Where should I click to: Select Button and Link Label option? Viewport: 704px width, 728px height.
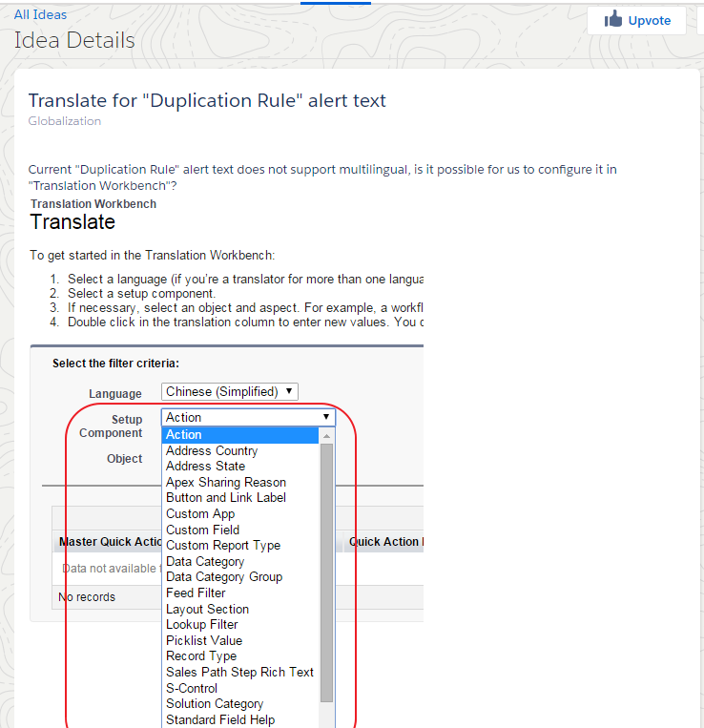240,498
